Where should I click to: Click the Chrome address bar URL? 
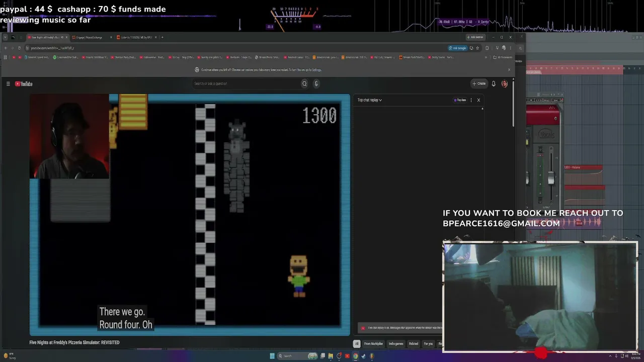pos(52,48)
